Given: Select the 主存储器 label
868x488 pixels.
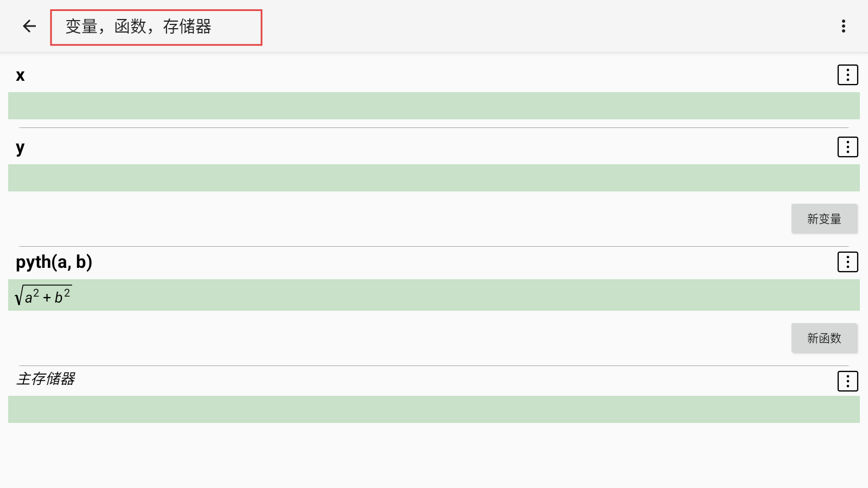Looking at the screenshot, I should coord(46,378).
